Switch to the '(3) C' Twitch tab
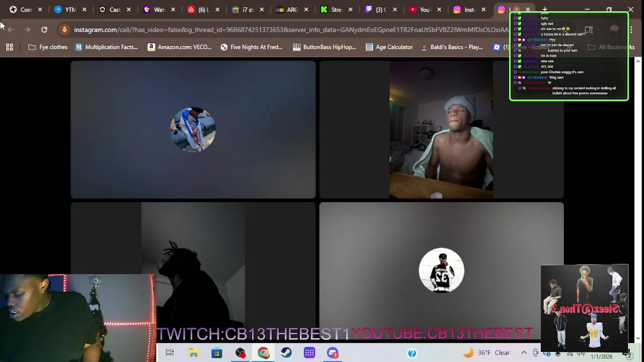 point(381,10)
